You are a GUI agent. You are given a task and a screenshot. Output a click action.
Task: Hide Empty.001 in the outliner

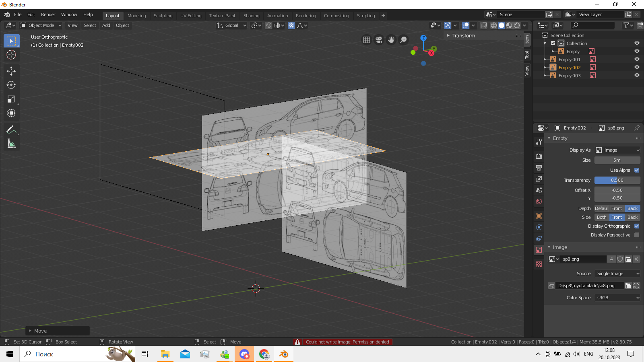pyautogui.click(x=637, y=59)
